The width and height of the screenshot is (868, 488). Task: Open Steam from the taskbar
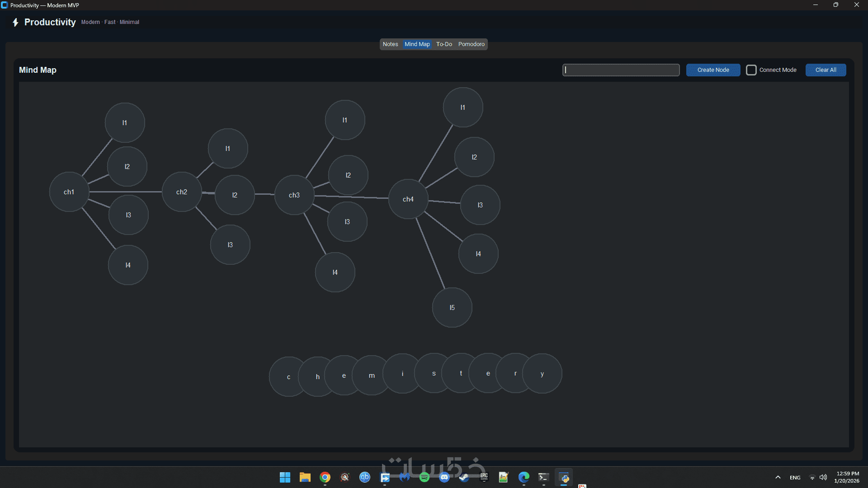[464, 477]
